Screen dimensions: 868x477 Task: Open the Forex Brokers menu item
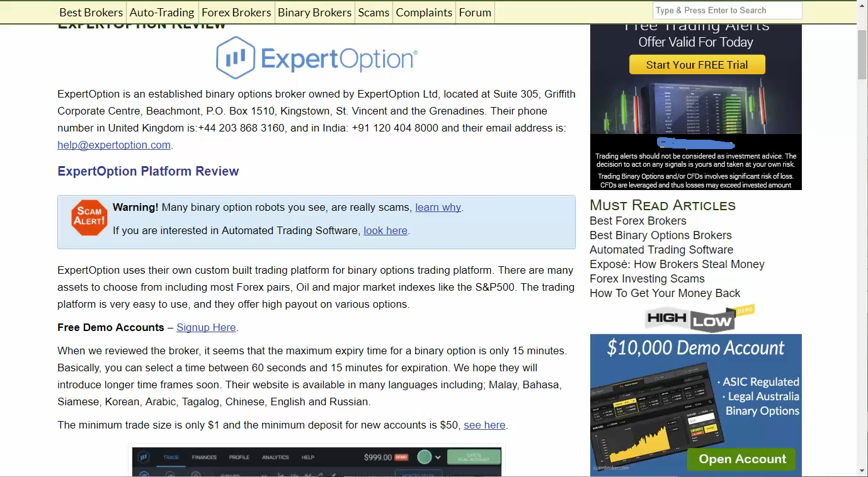(x=236, y=12)
